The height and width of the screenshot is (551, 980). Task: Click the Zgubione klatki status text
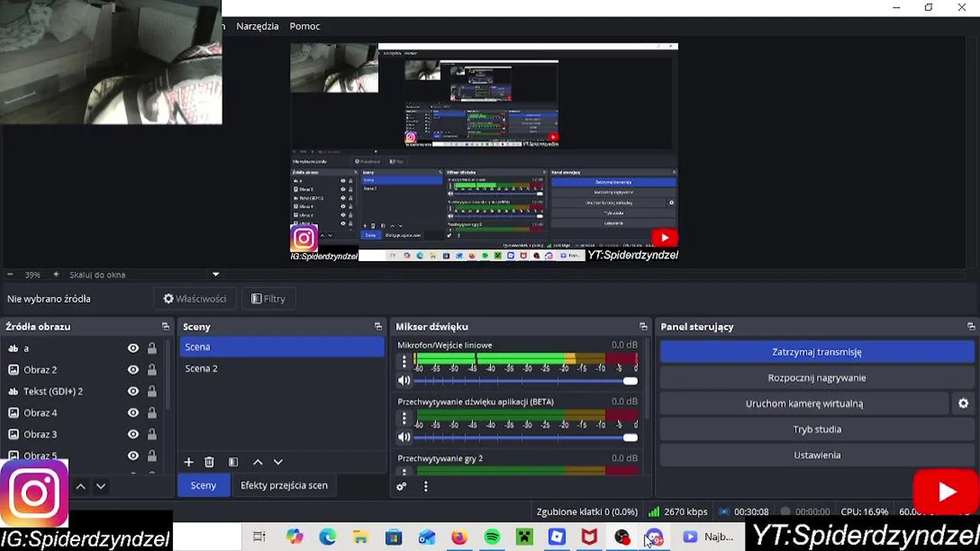click(587, 511)
